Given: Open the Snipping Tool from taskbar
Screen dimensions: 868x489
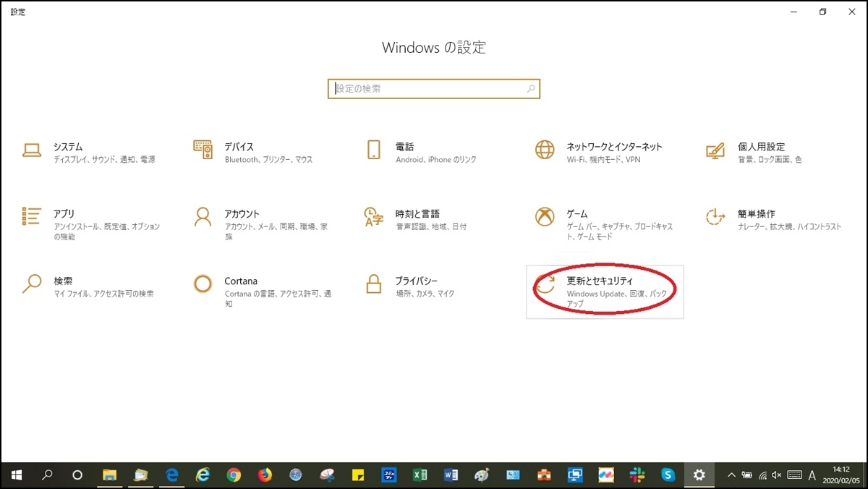Looking at the screenshot, I should (327, 475).
